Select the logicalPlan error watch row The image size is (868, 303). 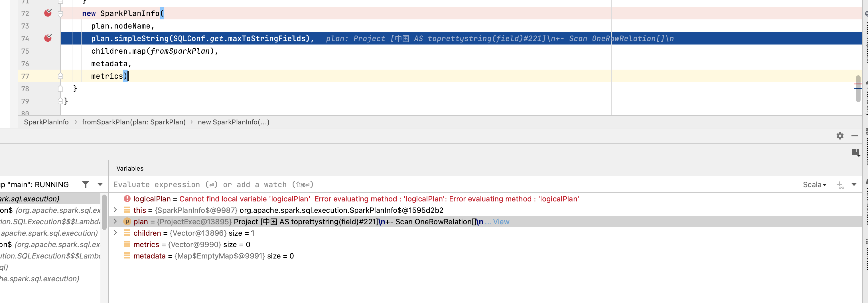485,199
